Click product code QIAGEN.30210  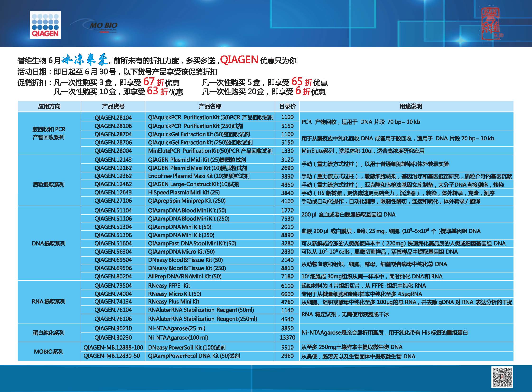(x=113, y=328)
